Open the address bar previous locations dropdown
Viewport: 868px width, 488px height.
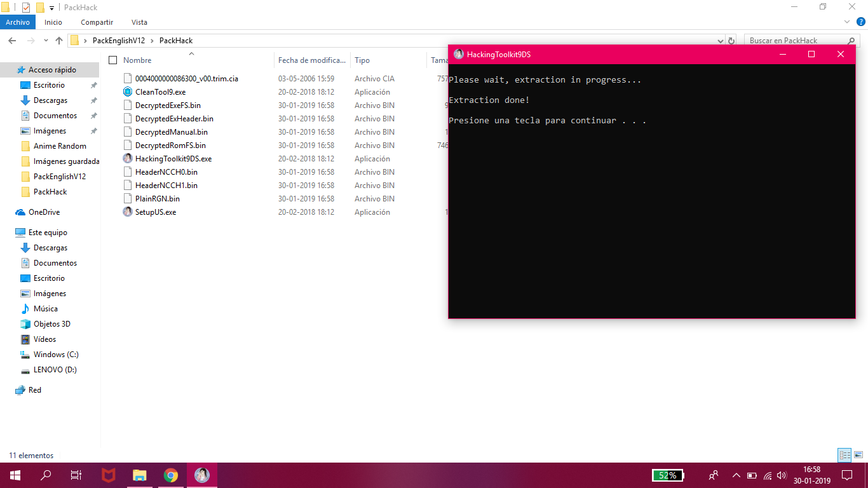720,41
